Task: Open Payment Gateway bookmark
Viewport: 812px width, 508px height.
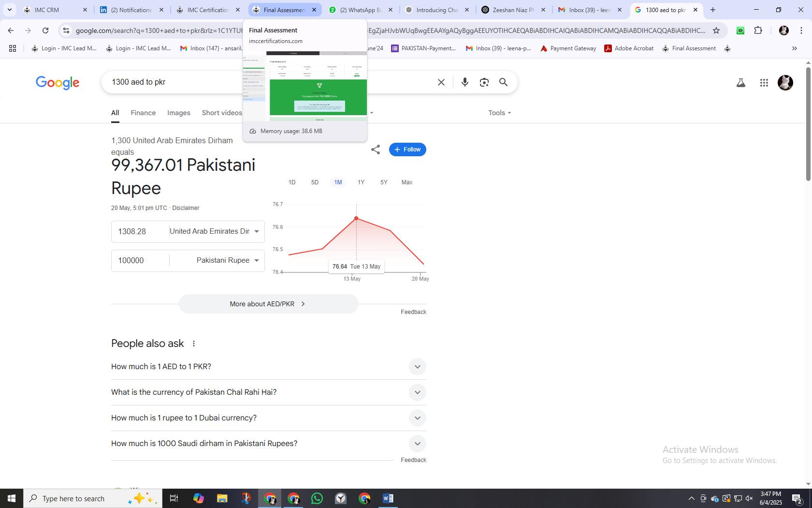Action: [x=568, y=48]
